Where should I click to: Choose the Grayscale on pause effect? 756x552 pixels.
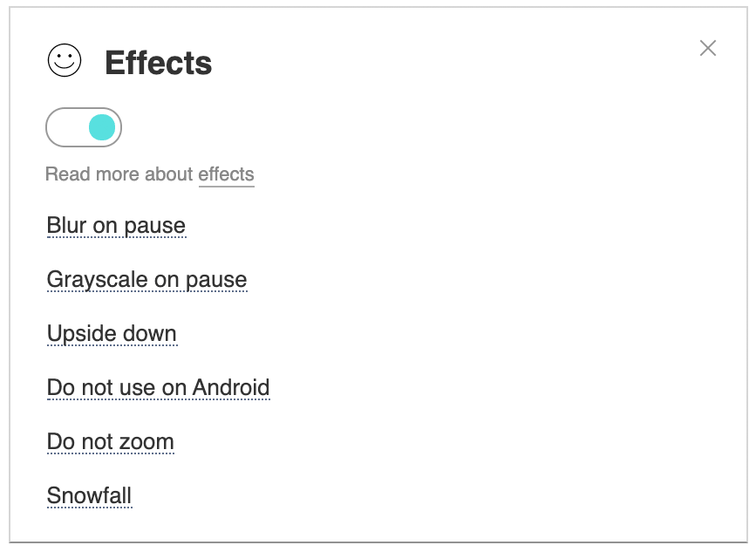coord(147,280)
